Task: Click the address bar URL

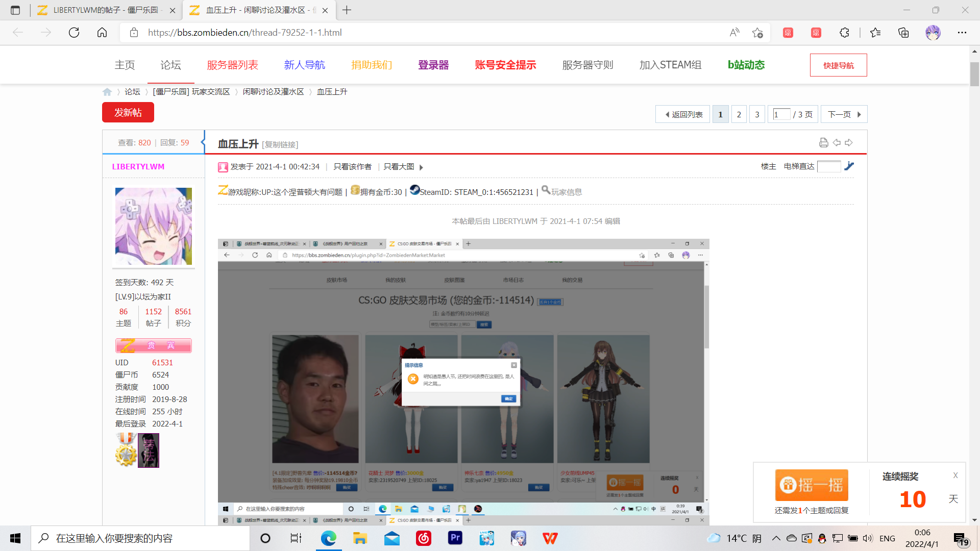Action: [245, 33]
